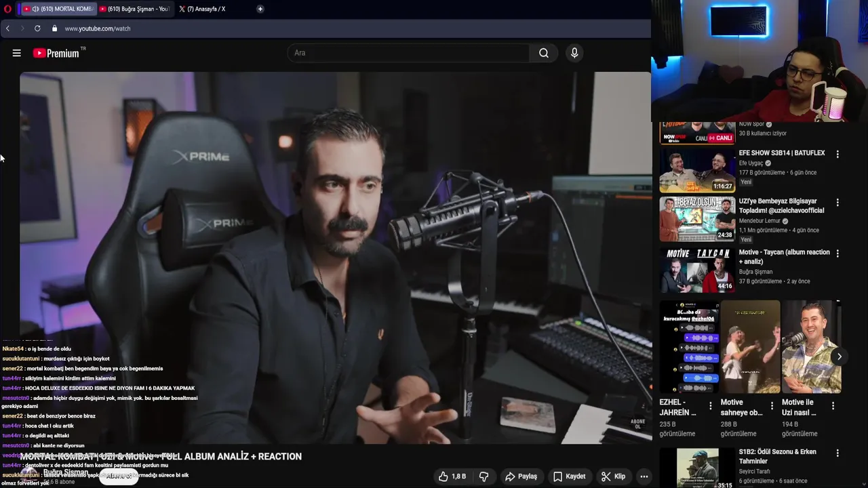
Task: Click the search magnifier button
Action: 544,53
